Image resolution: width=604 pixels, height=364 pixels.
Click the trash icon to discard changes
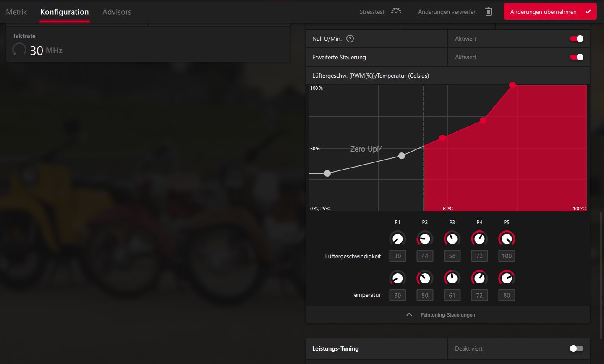[x=489, y=12]
